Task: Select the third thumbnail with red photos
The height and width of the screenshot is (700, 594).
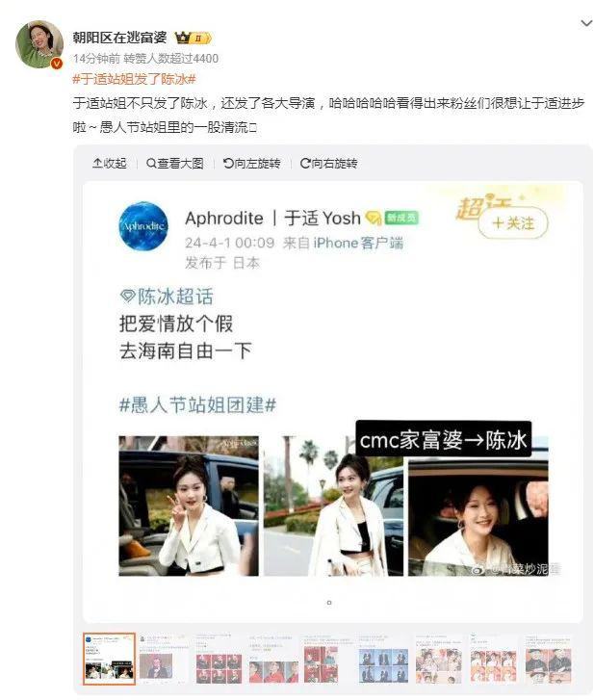Action: (x=220, y=659)
